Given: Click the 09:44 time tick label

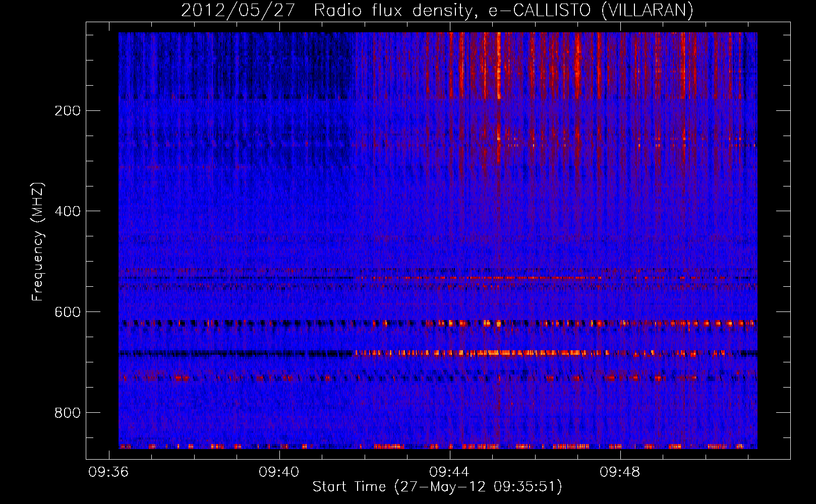Looking at the screenshot, I should click(449, 472).
